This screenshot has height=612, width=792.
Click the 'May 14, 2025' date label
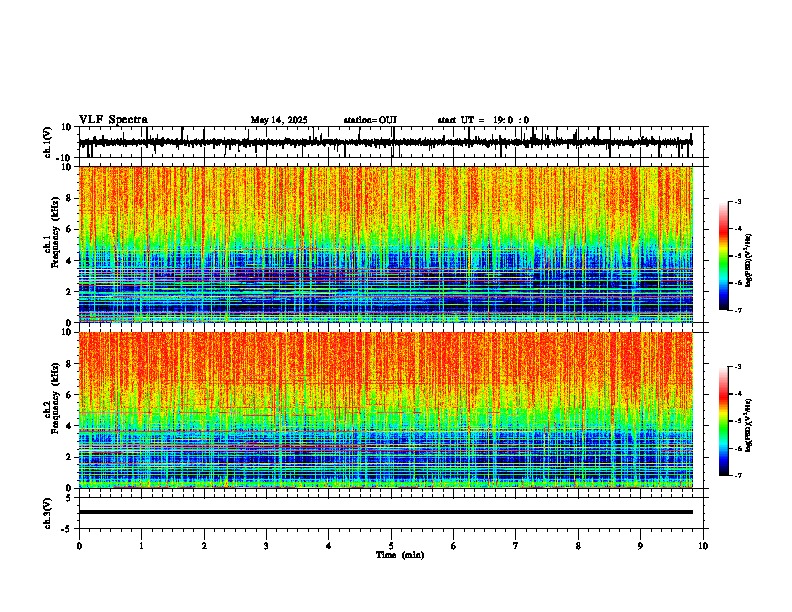279,120
